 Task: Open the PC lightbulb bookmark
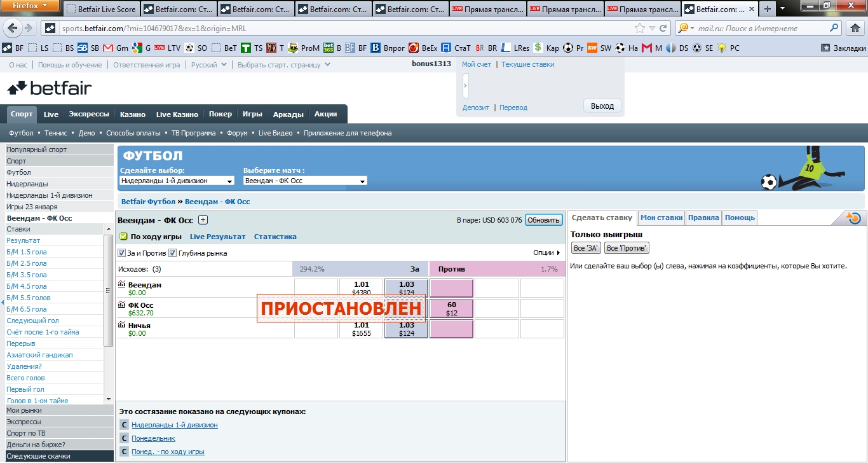point(728,48)
